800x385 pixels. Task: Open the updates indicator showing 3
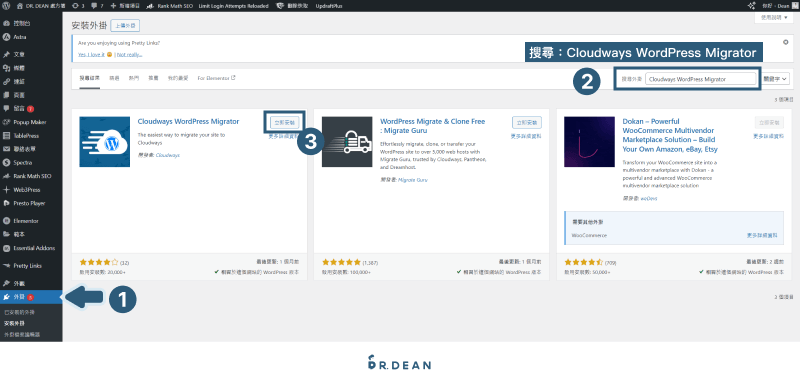click(78, 6)
